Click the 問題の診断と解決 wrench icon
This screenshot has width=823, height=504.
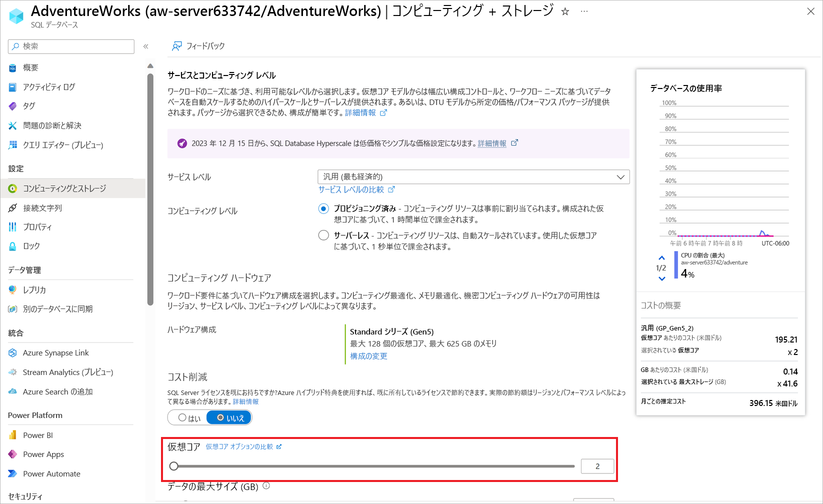12,125
